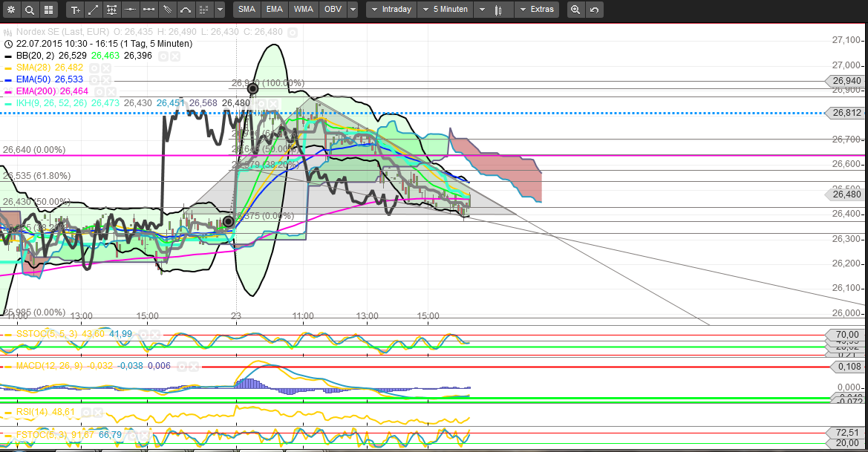This screenshot has height=452, width=868.
Task: Select the trend line drawing tool
Action: click(x=94, y=10)
